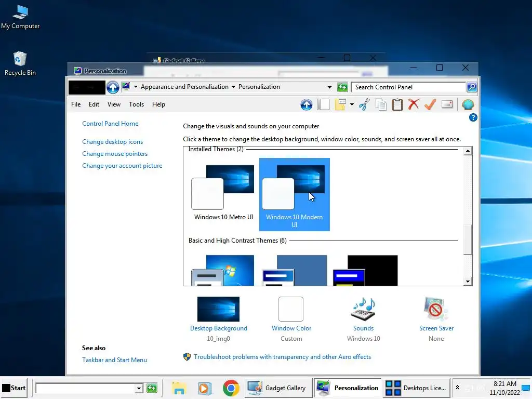Open the Sounds piano icon
The height and width of the screenshot is (399, 532).
point(363,309)
